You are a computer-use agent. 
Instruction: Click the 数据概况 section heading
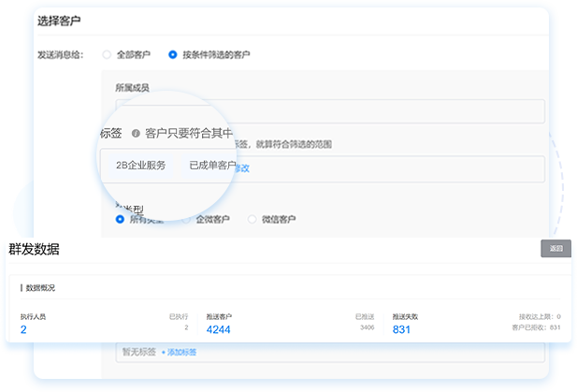(x=40, y=288)
